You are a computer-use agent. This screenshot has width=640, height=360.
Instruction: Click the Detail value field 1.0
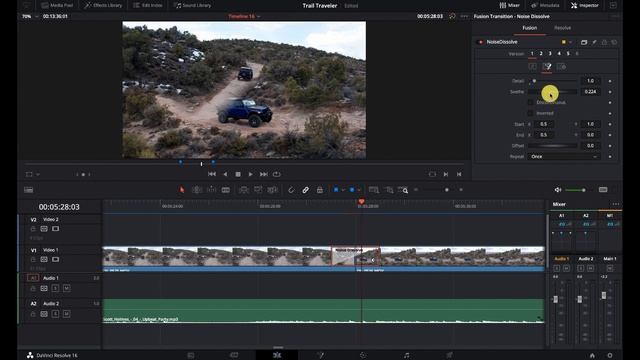coord(590,81)
